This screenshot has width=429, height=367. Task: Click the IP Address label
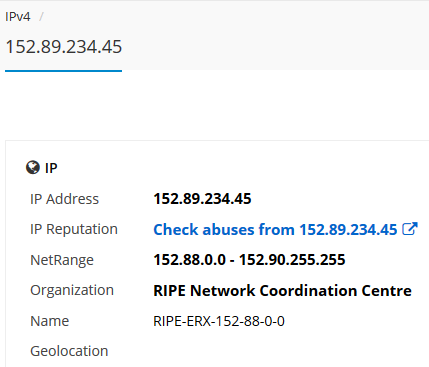coord(64,199)
